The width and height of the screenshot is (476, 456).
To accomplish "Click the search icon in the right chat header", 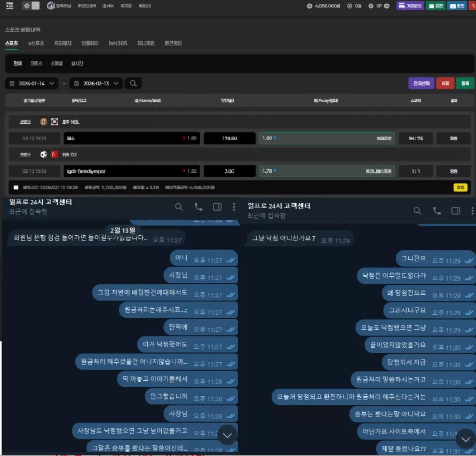I will [x=417, y=211].
